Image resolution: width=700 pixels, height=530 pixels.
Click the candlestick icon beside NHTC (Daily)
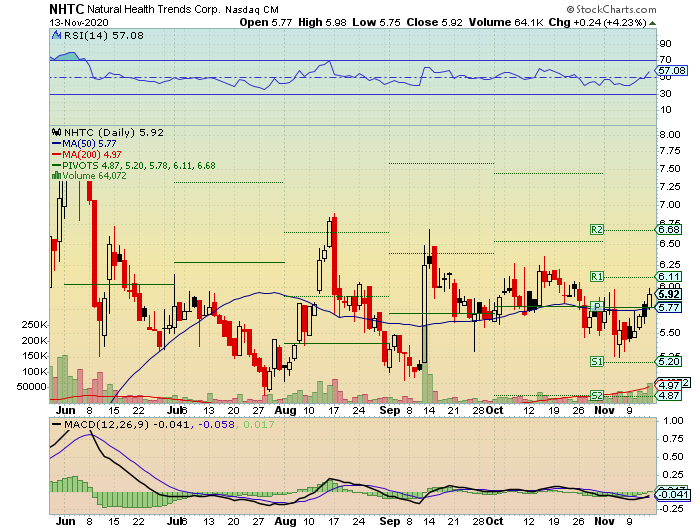57,132
